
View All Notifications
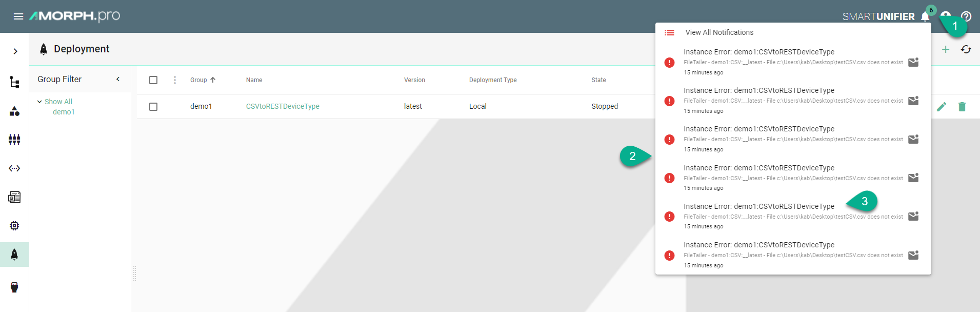pyautogui.click(x=719, y=32)
